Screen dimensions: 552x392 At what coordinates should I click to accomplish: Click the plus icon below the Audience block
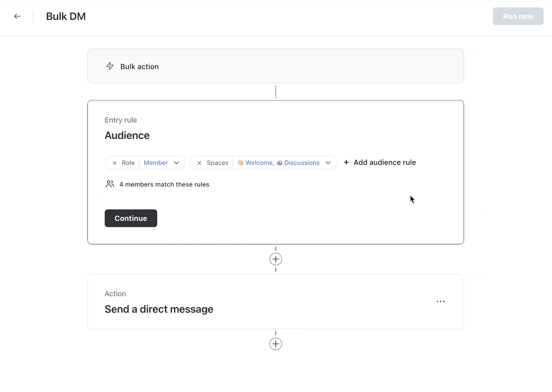pos(275,259)
